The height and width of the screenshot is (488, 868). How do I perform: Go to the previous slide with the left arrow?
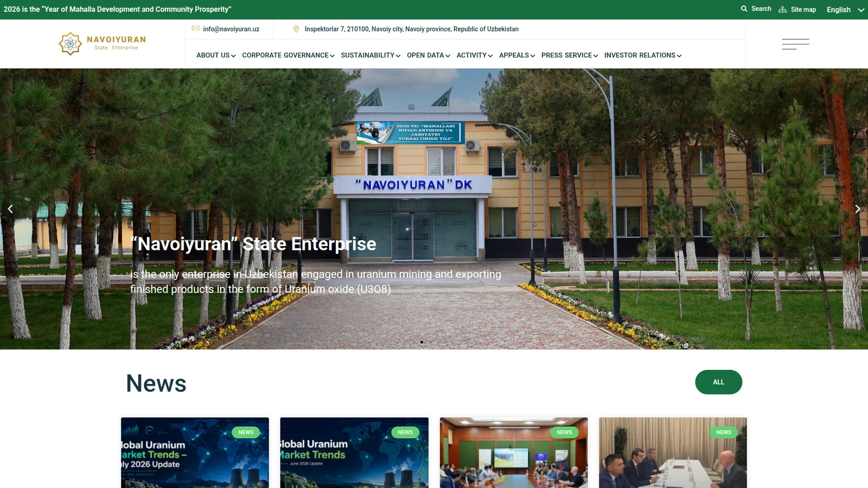click(x=10, y=209)
